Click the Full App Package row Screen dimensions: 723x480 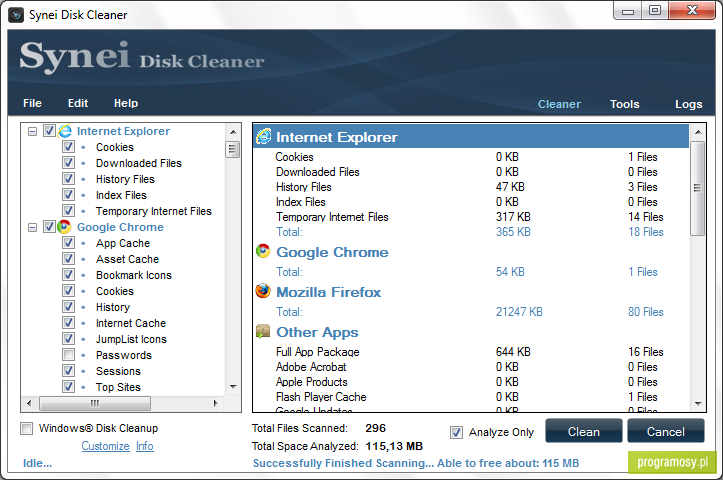470,352
